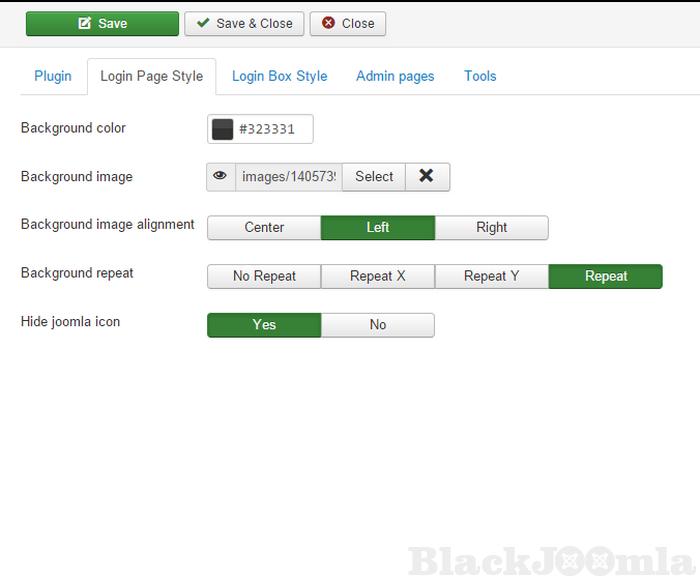Switch to the Tools tab
Viewport: 700px width, 581px height.
pyautogui.click(x=480, y=76)
